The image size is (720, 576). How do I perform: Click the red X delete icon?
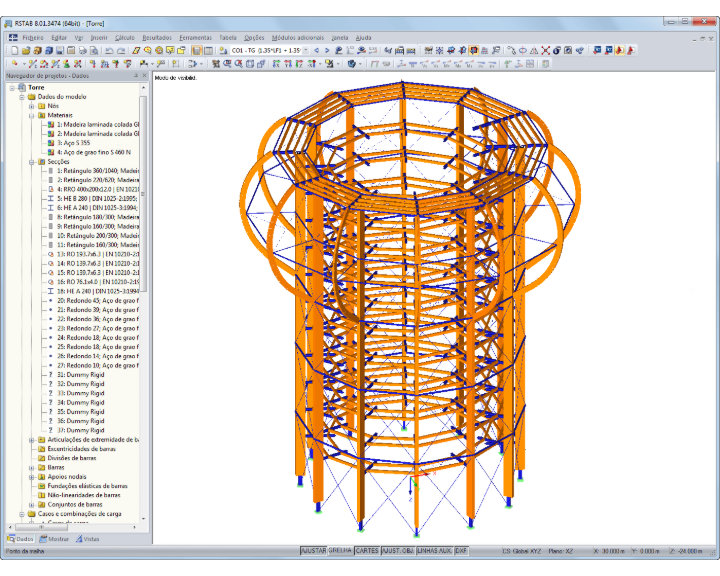tap(545, 51)
